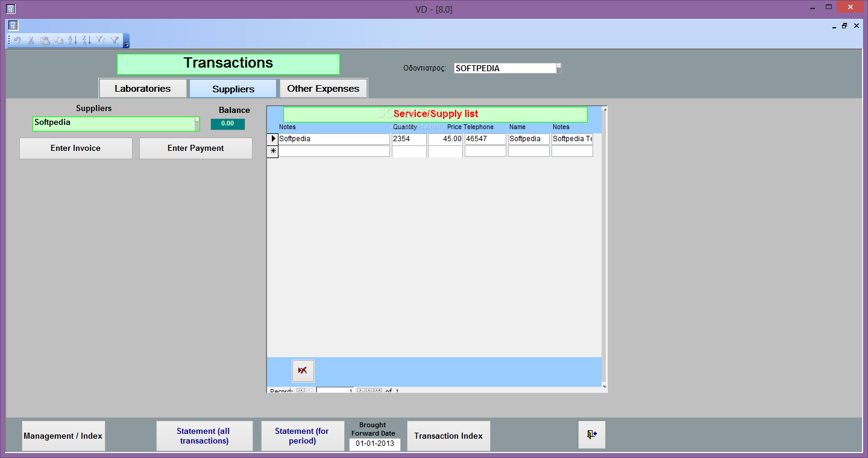Open Statement (all transactions)
This screenshot has width=868, height=458.
point(204,436)
